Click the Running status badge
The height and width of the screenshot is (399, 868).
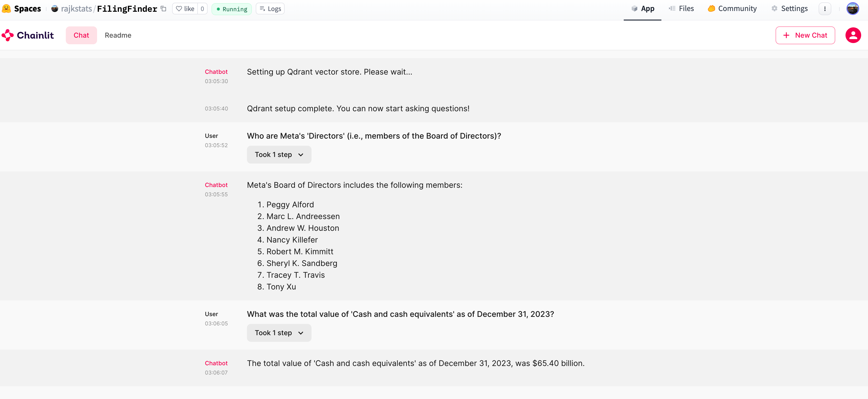[232, 9]
